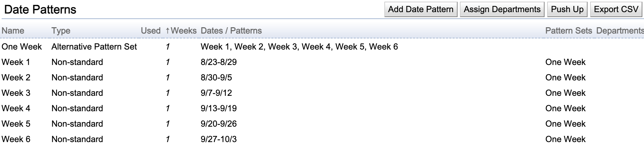
Task: Click the Add Date Pattern button
Action: (x=420, y=9)
